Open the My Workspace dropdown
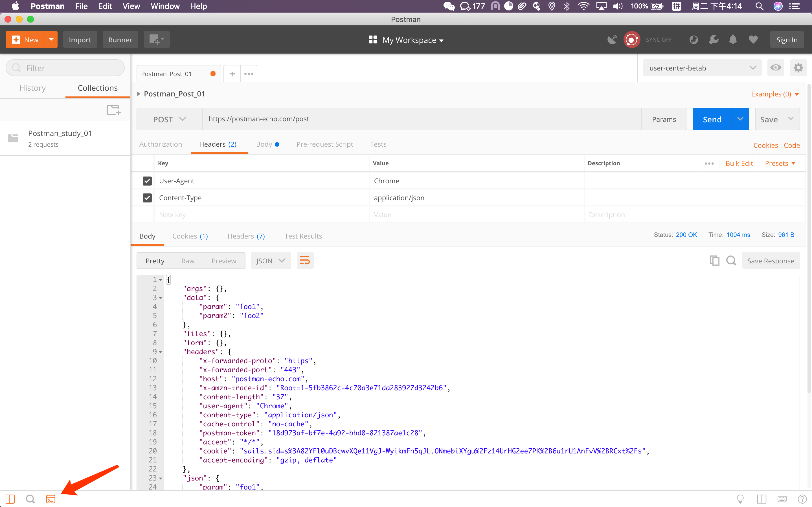Image resolution: width=812 pixels, height=507 pixels. tap(406, 40)
